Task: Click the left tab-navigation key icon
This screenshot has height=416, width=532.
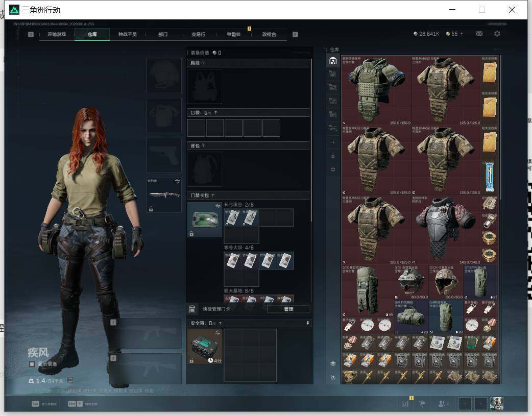Action: pyautogui.click(x=31, y=34)
